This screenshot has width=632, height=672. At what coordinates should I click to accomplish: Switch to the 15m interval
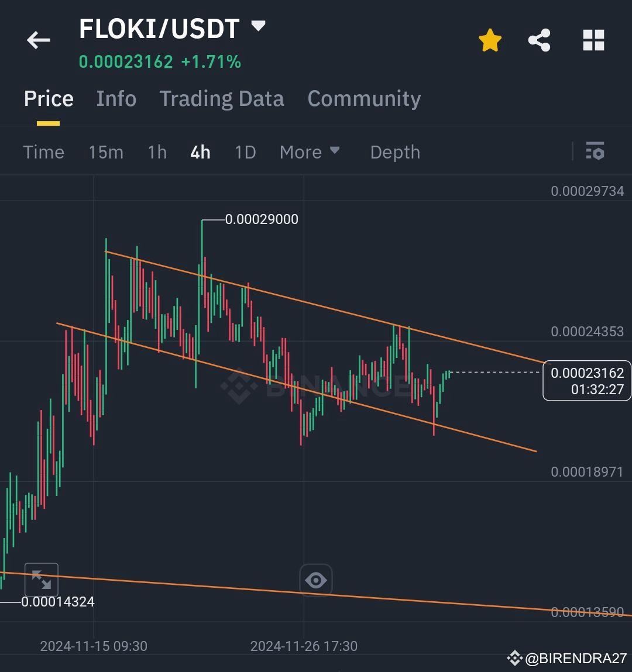click(105, 152)
